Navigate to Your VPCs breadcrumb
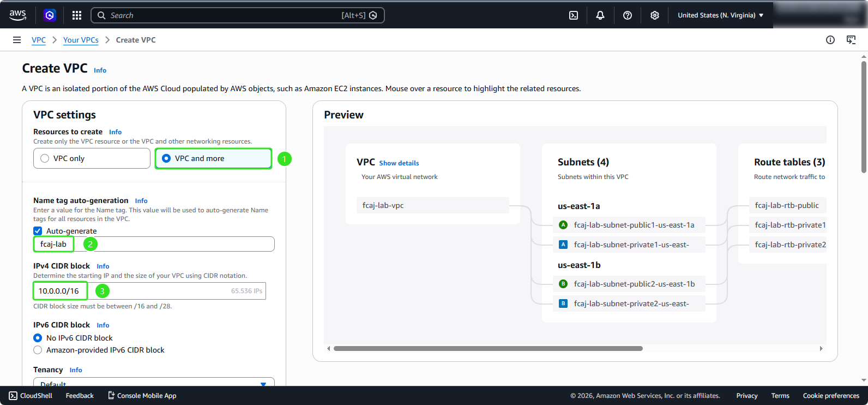The image size is (868, 405). click(81, 40)
